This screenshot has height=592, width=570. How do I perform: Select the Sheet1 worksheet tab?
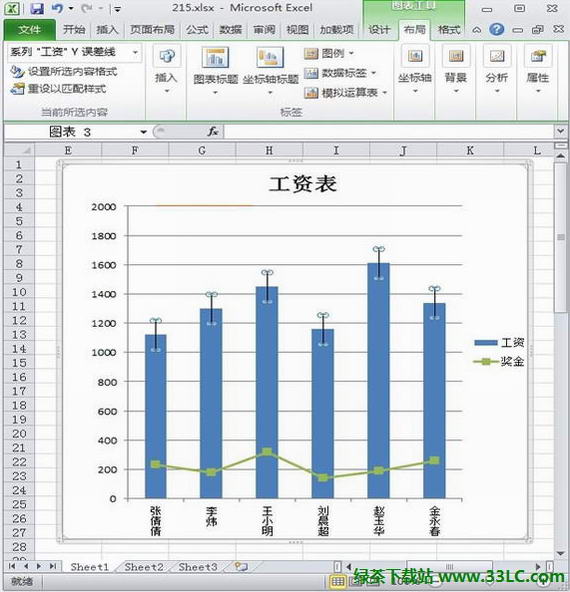point(89,567)
